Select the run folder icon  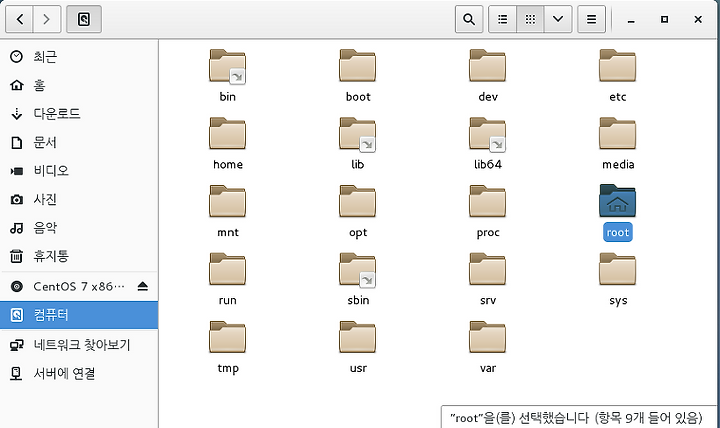[x=228, y=270]
